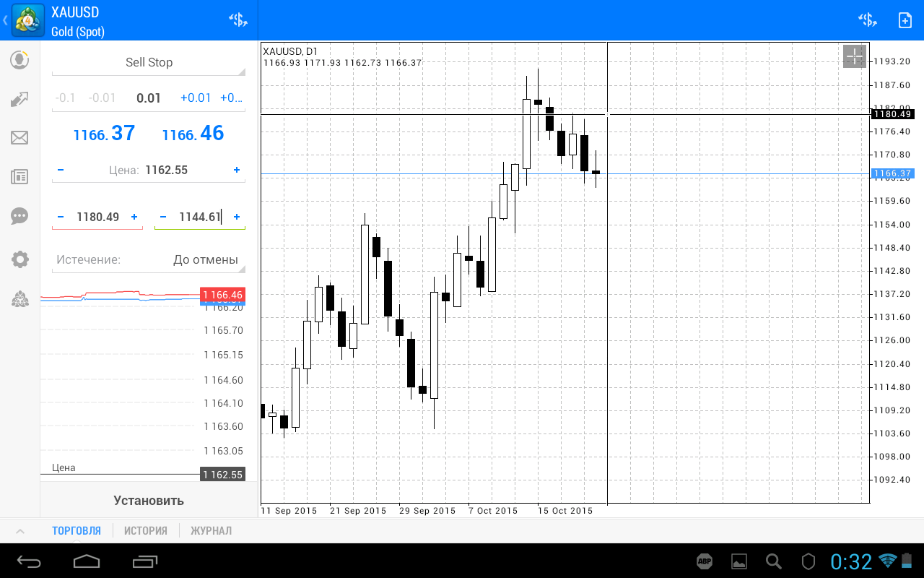Tap the 1180.49 price label on the chart axis
Image resolution: width=924 pixels, height=578 pixels.
(x=892, y=114)
